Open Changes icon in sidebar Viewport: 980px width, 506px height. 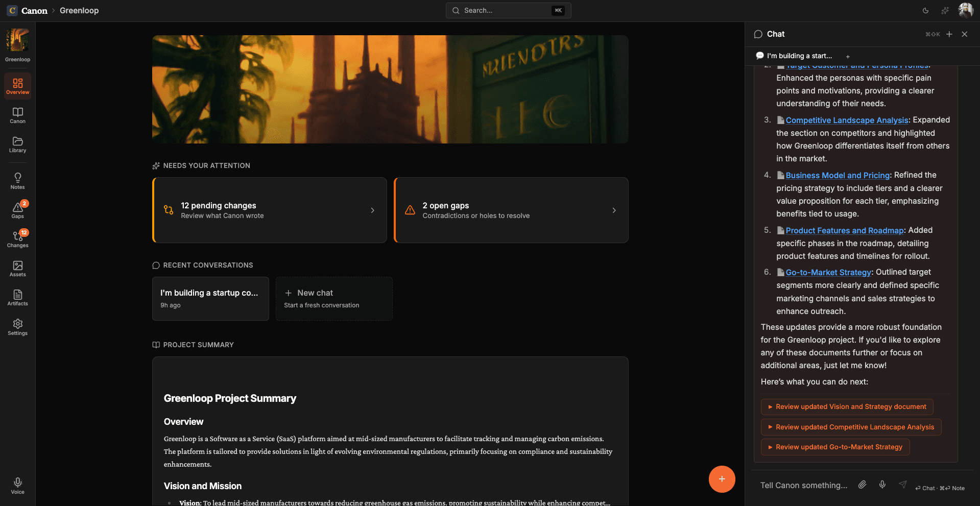(17, 239)
